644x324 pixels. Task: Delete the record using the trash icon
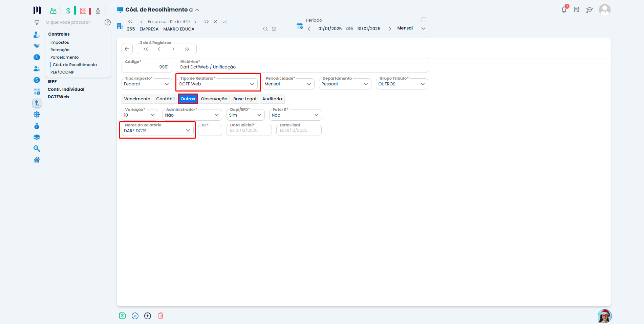tap(160, 316)
